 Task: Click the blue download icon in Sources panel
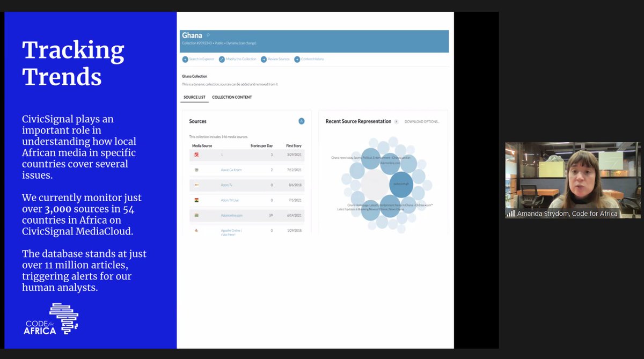coord(302,121)
